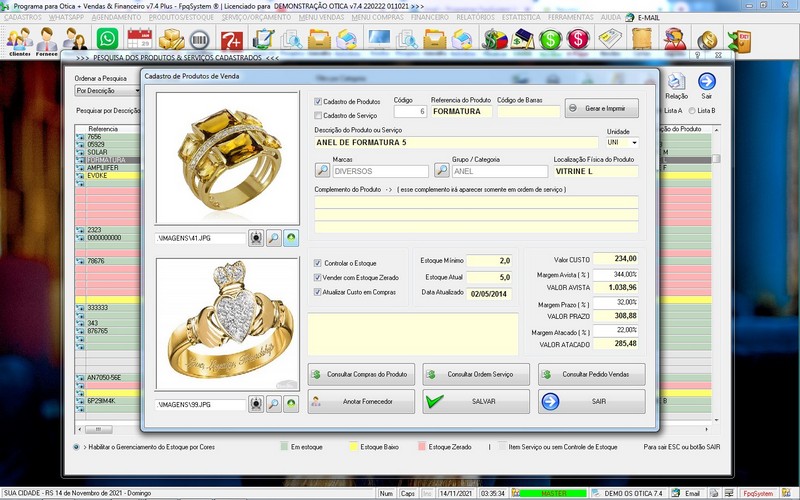Select the EVOKE row in reference list
800x500 pixels.
pyautogui.click(x=107, y=176)
